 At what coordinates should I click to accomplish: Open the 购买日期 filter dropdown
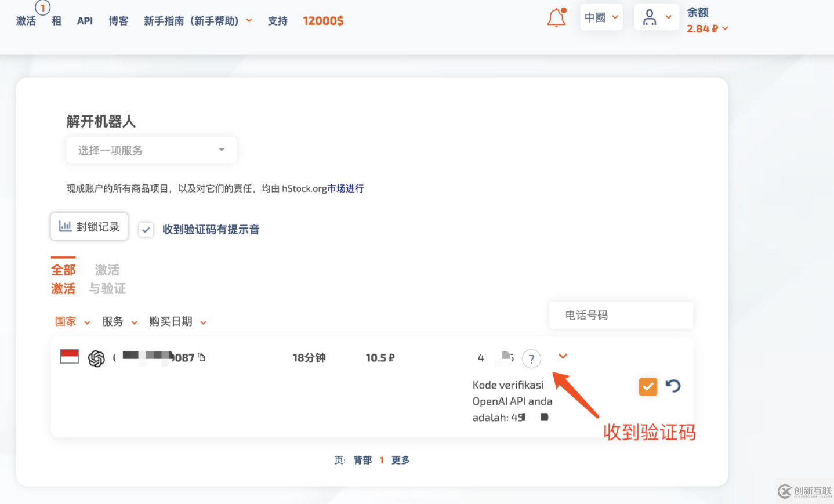(x=178, y=322)
